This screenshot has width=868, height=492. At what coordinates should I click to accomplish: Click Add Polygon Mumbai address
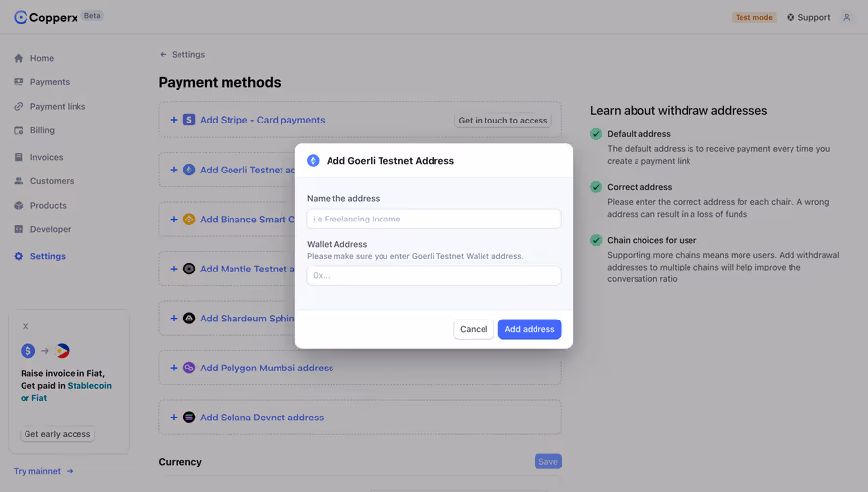point(267,369)
